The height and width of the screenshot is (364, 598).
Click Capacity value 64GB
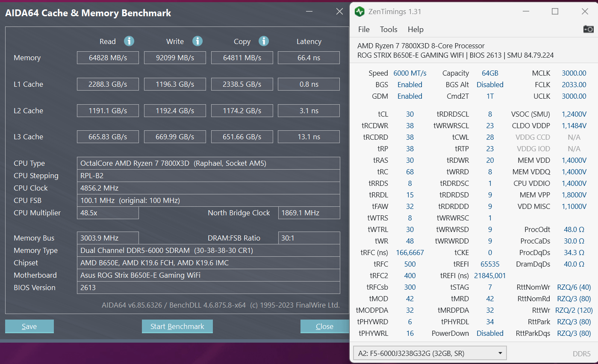click(x=490, y=73)
